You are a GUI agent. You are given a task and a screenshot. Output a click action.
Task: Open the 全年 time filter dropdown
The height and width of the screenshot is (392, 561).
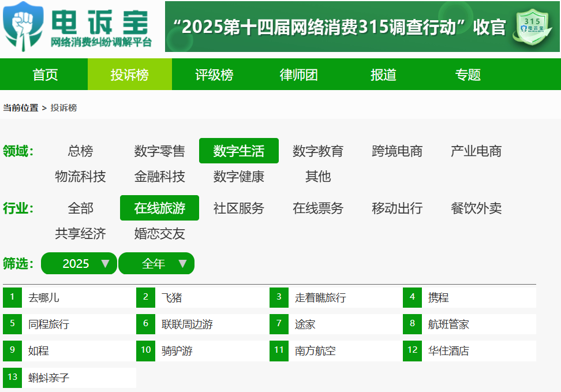click(x=156, y=263)
